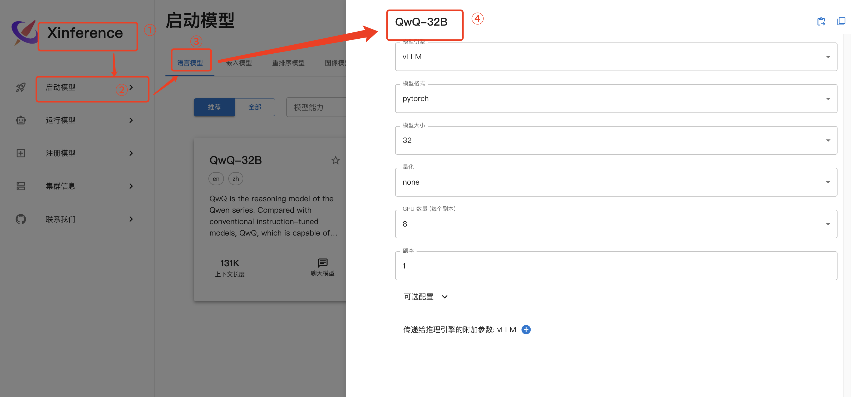The width and height of the screenshot is (868, 397).
Task: Open the 模型大小 dropdown showing 32
Action: [616, 140]
